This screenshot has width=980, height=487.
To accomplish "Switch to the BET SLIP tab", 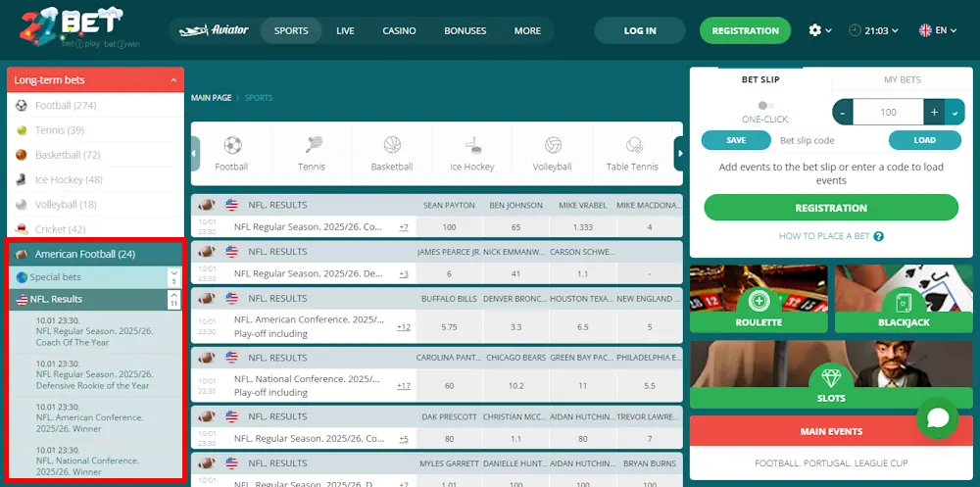I will (760, 79).
